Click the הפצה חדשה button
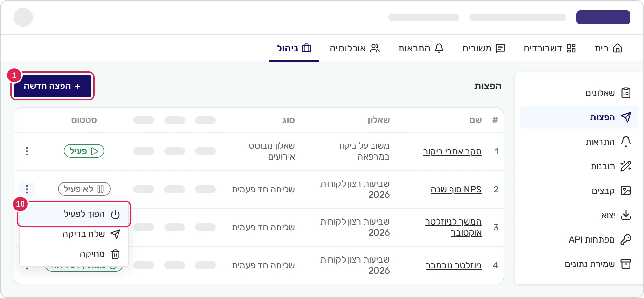Screen dimensions: 644x298 tap(52, 86)
